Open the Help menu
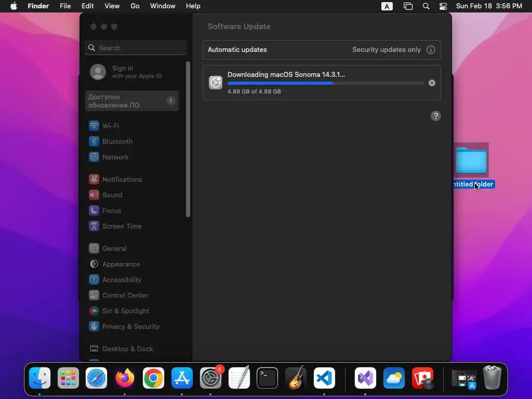 pyautogui.click(x=193, y=6)
